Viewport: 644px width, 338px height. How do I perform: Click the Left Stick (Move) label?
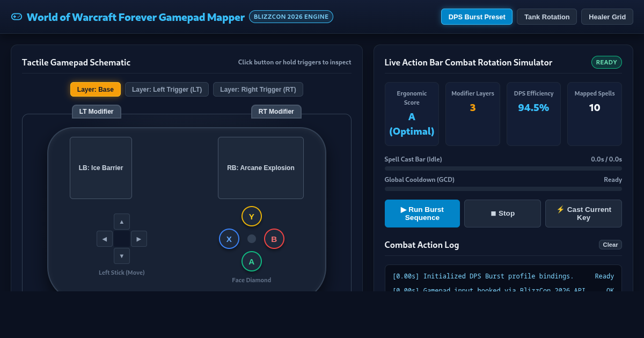(x=122, y=273)
